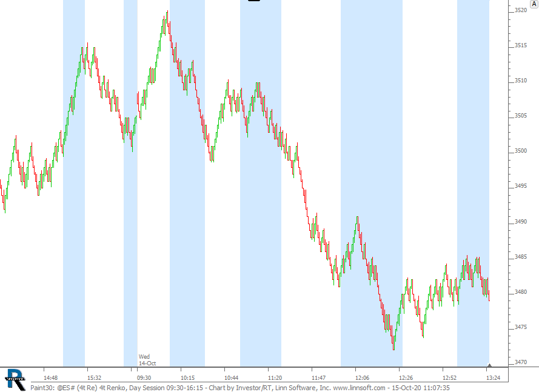Viewport: 539px width, 392px height.
Task: Click the 3510 price axis label
Action: point(520,81)
